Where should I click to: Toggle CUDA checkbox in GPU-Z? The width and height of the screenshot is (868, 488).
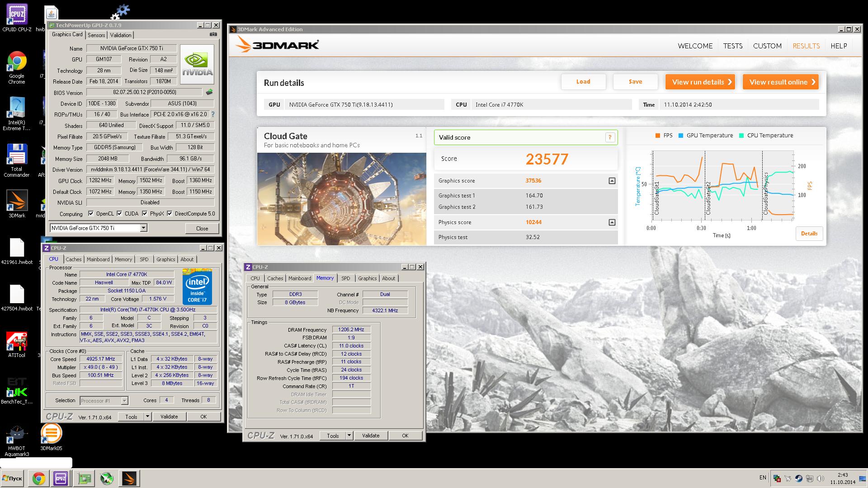[119, 214]
